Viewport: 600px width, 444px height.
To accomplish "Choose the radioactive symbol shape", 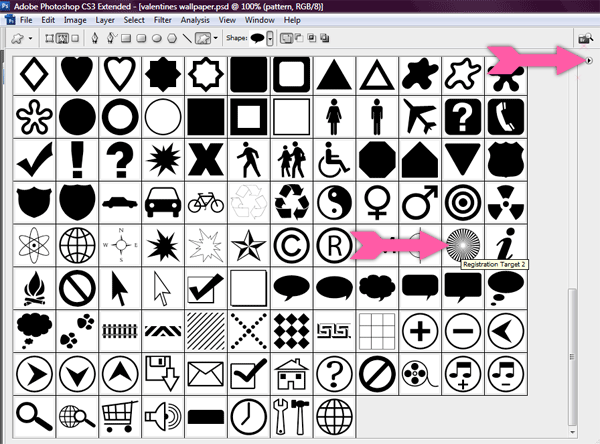I will click(506, 202).
